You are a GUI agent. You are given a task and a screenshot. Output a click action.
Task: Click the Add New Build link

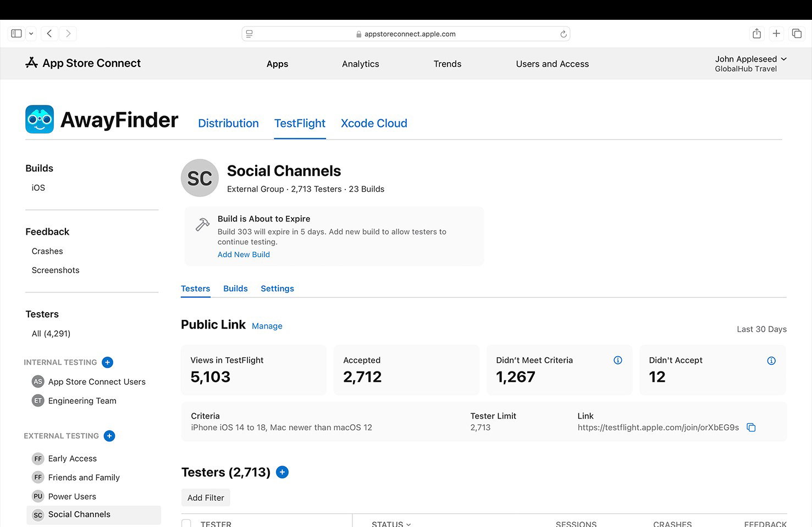tap(244, 254)
